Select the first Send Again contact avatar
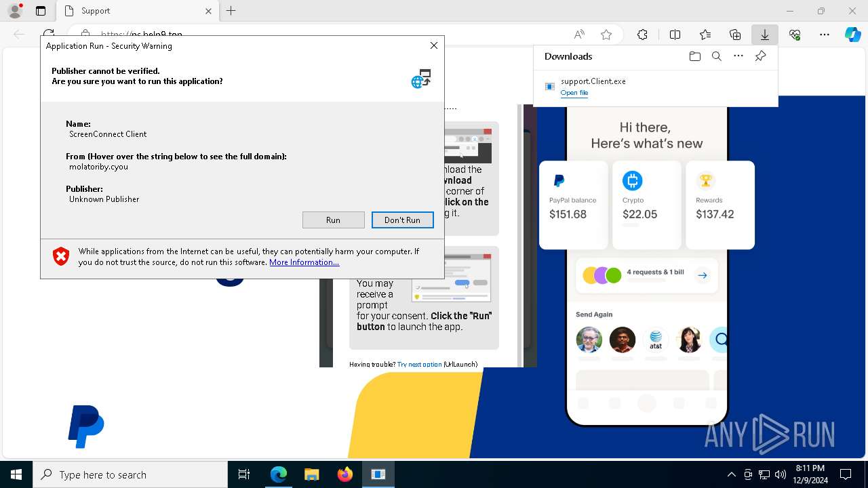868x488 pixels. click(589, 340)
